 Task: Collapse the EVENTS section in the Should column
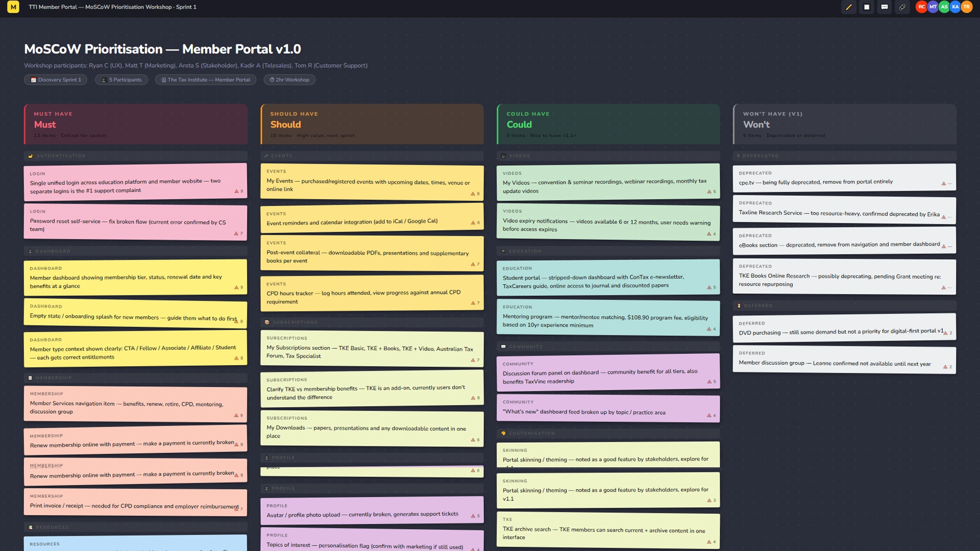(281, 156)
